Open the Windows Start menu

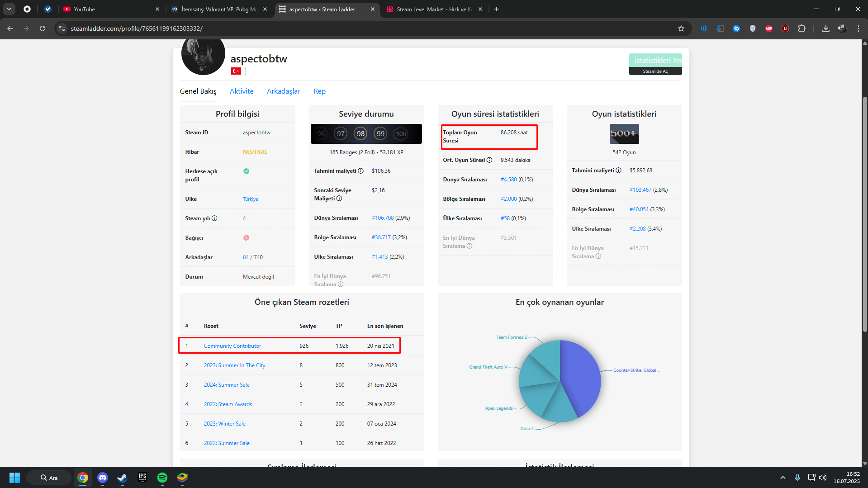pos(14,478)
